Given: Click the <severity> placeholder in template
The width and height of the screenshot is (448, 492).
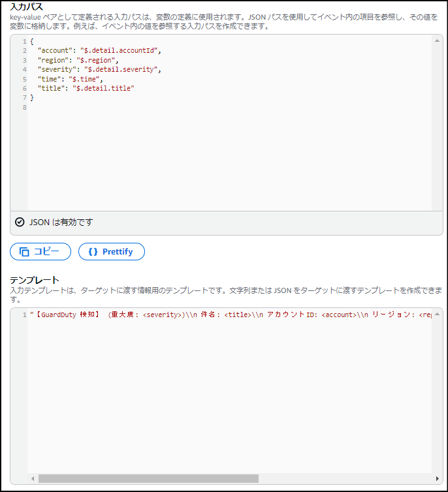Looking at the screenshot, I should tap(161, 315).
